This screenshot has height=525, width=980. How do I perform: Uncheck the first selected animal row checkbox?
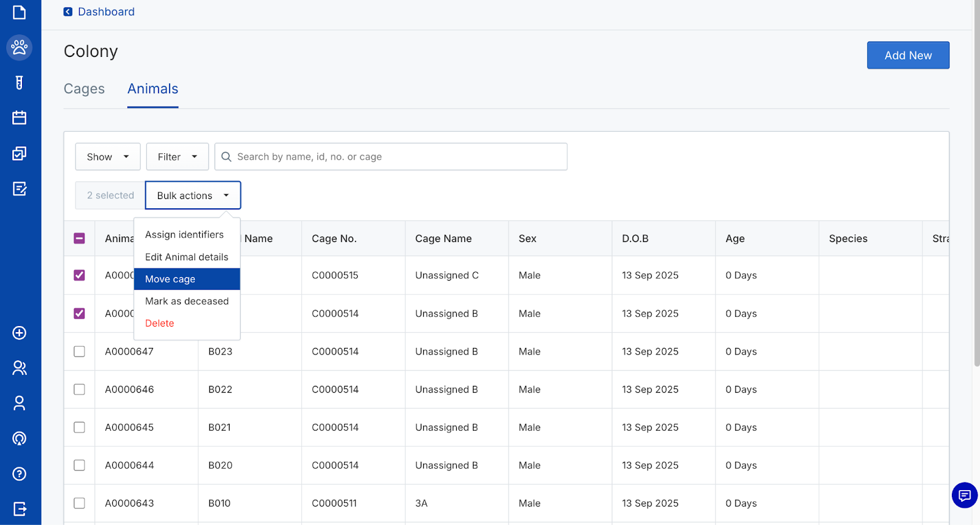(80, 275)
